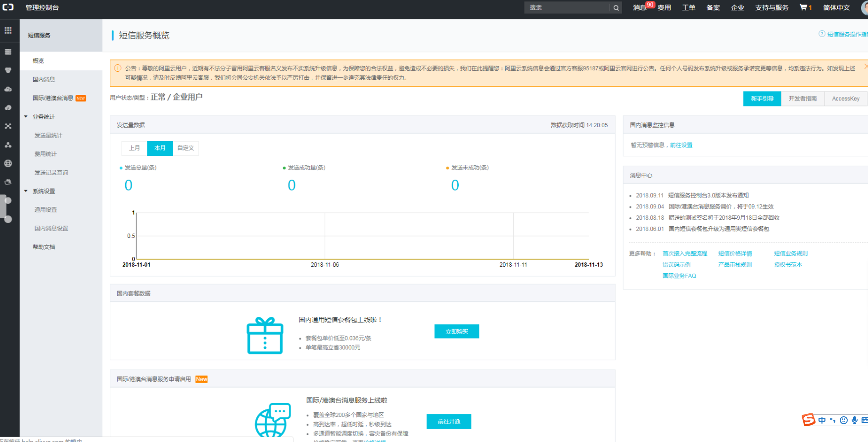Viewport: 868px width, 442px height.
Task: Open the 2018.09.04 国际/港澳台消息服务调价 notice
Action: pyautogui.click(x=705, y=206)
